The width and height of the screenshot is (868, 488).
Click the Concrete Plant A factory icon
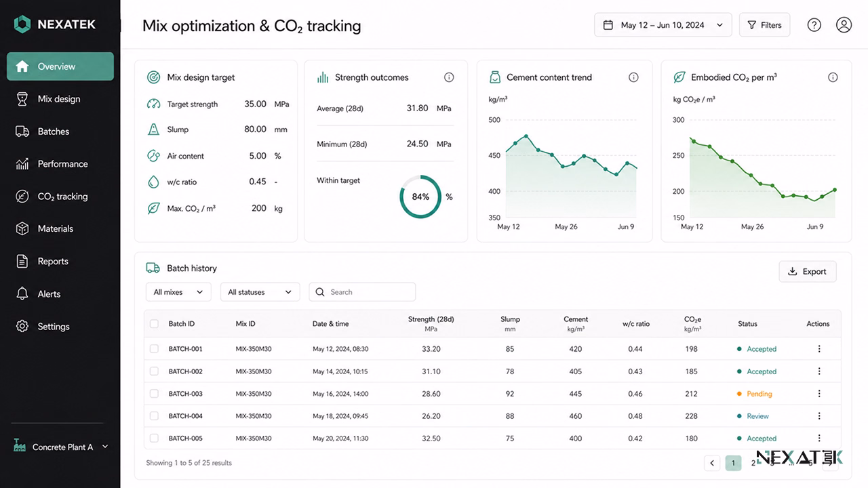point(20,445)
